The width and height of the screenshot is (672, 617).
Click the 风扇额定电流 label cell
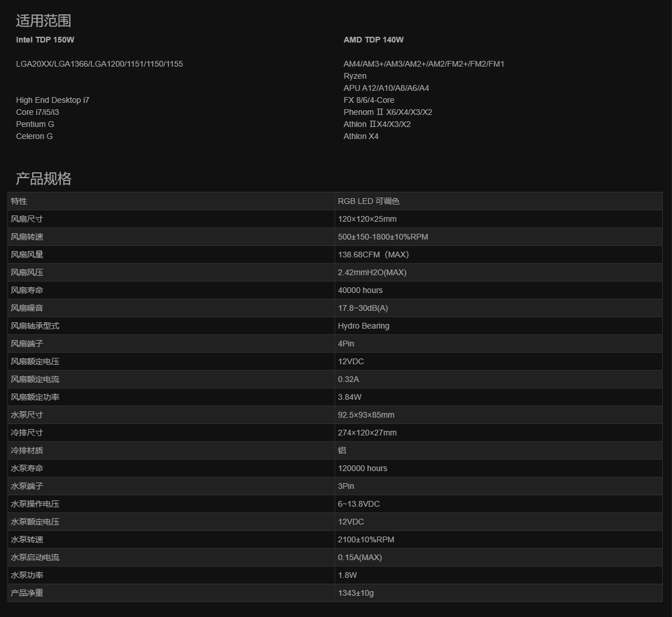click(171, 379)
